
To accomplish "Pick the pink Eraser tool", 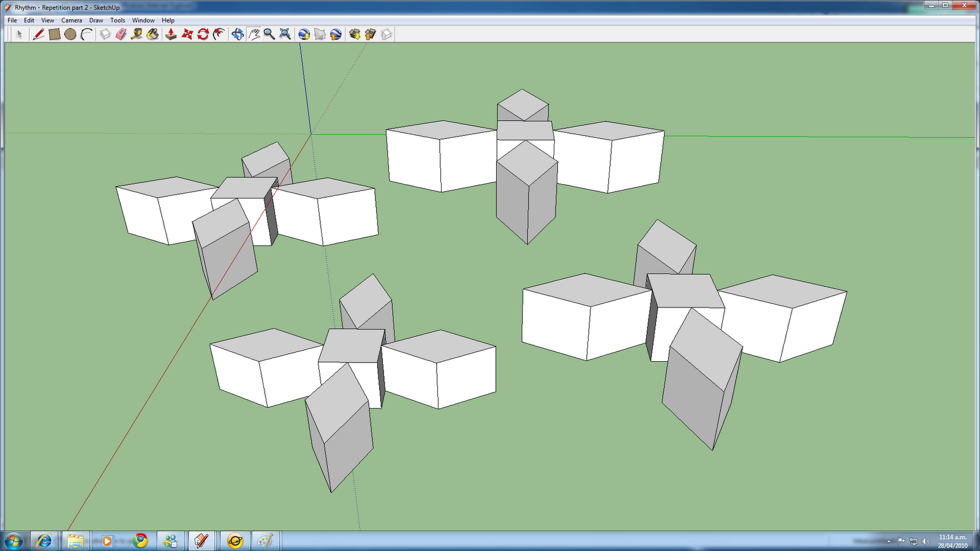I will tap(121, 34).
